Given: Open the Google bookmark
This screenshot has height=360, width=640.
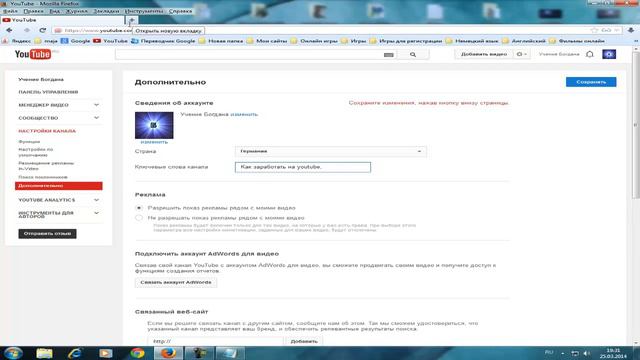Looking at the screenshot, I should coord(76,41).
